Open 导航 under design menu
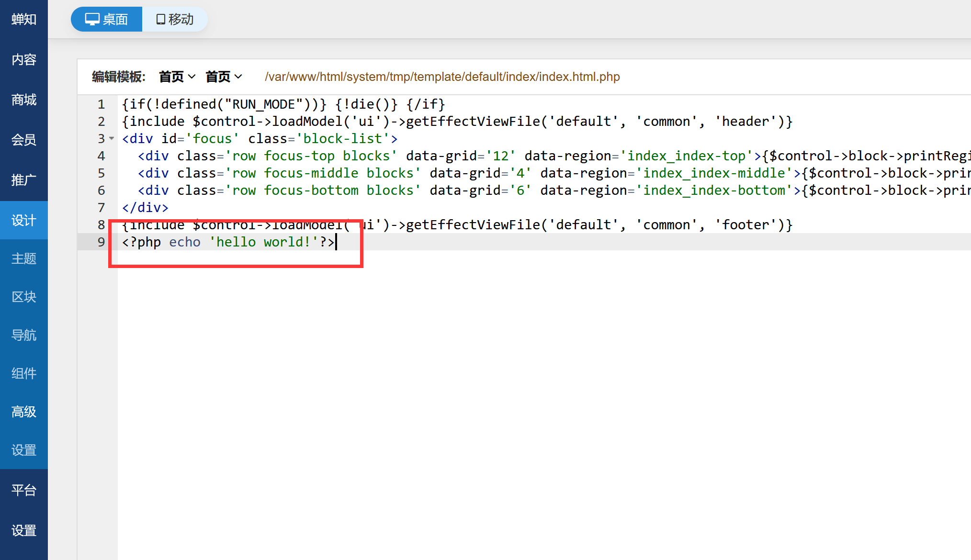This screenshot has width=971, height=560. tap(24, 335)
